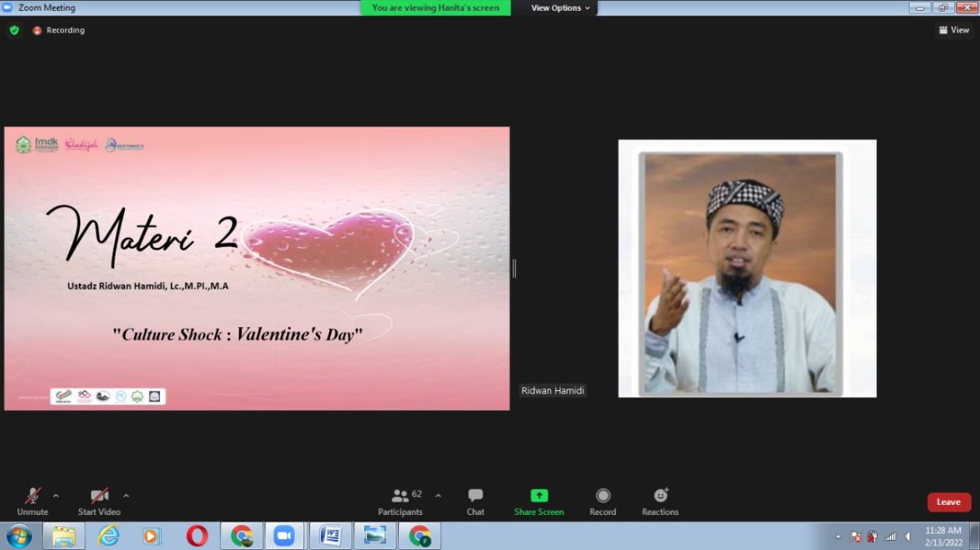Open the Chat panel
This screenshot has width=980, height=550.
pos(475,496)
